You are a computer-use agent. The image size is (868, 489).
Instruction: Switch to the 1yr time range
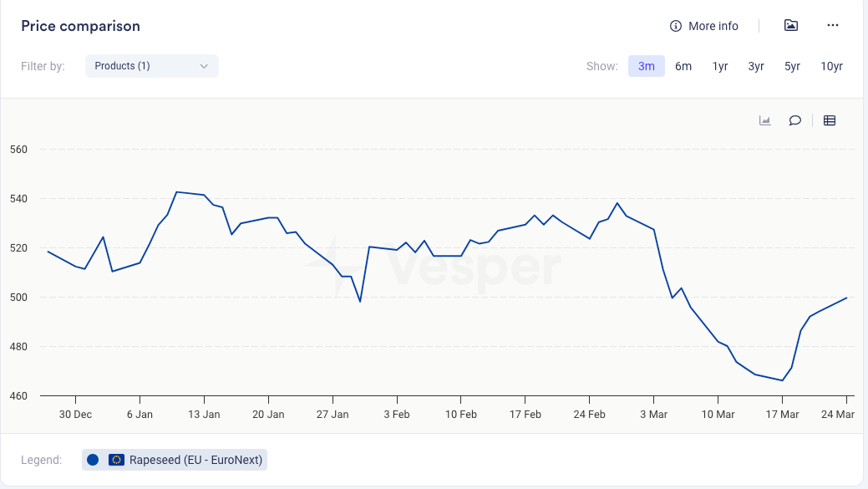coord(720,66)
